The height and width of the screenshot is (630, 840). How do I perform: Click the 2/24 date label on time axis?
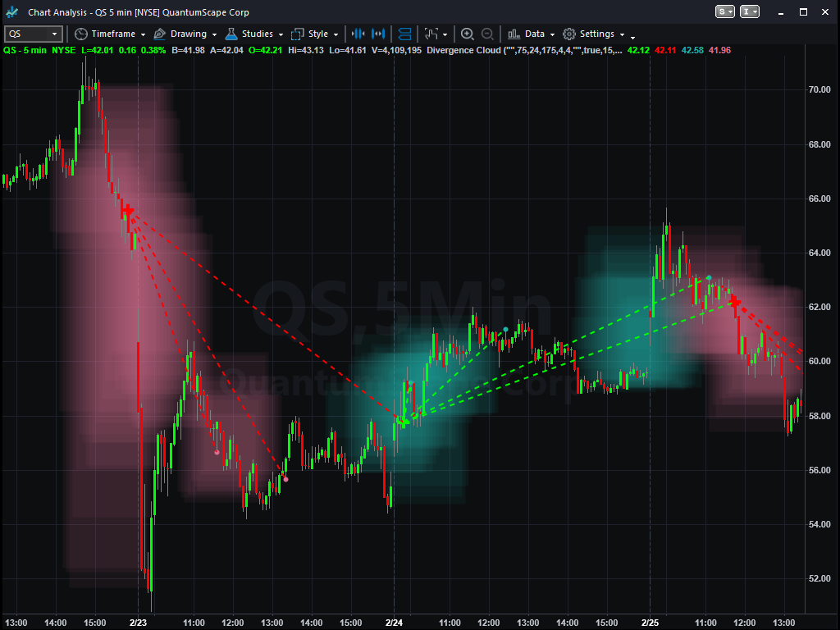click(x=395, y=623)
